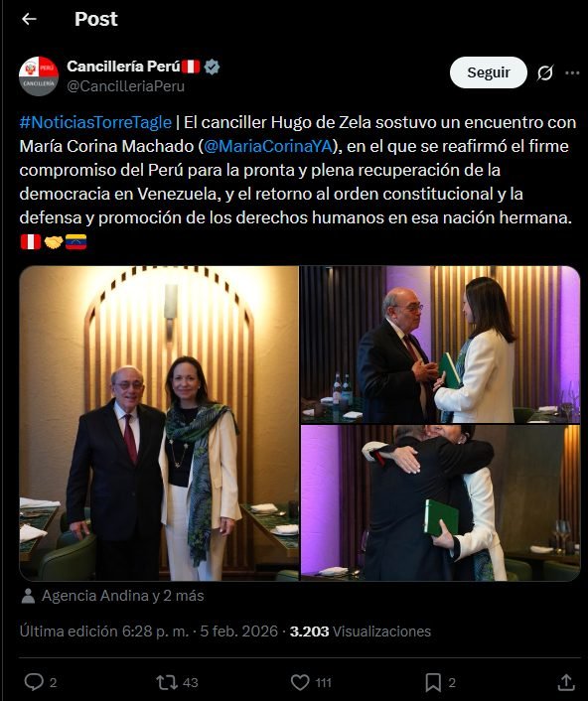The image size is (588, 701).
Task: Open the left portrait photo
Action: point(159,423)
